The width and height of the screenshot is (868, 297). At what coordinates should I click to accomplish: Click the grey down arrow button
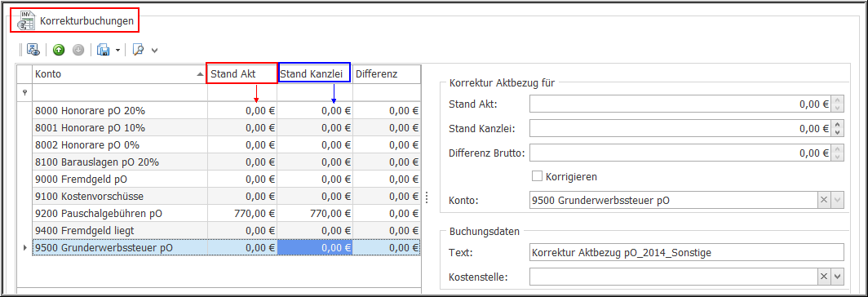pyautogui.click(x=78, y=50)
